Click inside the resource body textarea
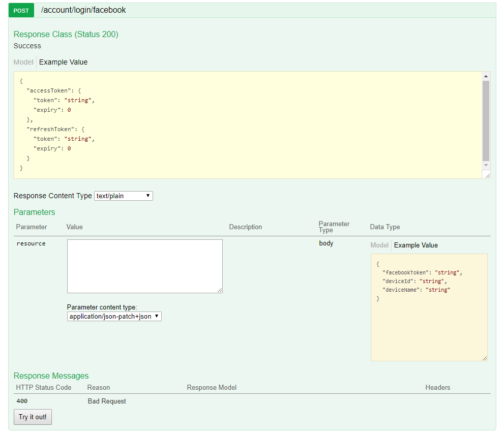The image size is (504, 435). [x=144, y=266]
